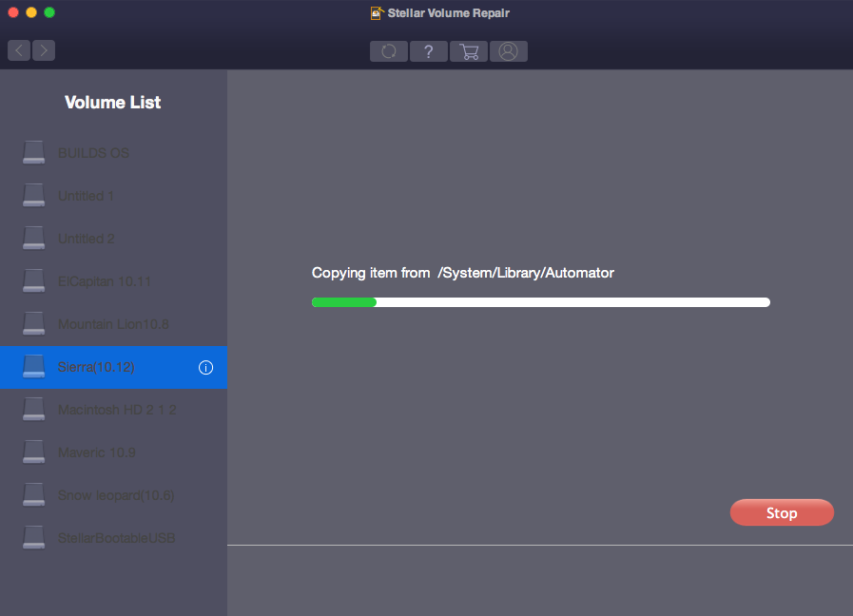Select Macintosh HD 2 1 2 volume name
This screenshot has height=616, width=853.
click(x=117, y=410)
